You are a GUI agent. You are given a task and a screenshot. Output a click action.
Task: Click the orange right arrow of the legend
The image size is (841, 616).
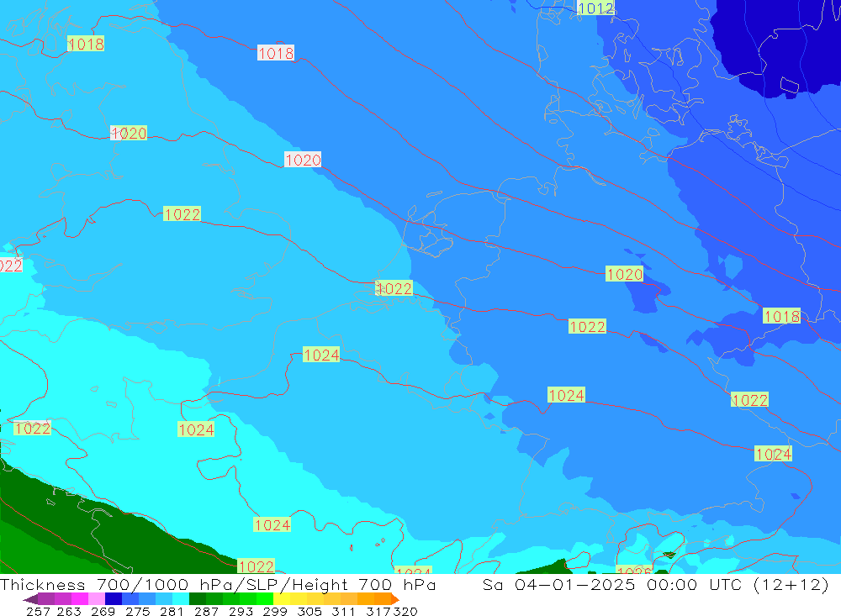tap(395, 599)
